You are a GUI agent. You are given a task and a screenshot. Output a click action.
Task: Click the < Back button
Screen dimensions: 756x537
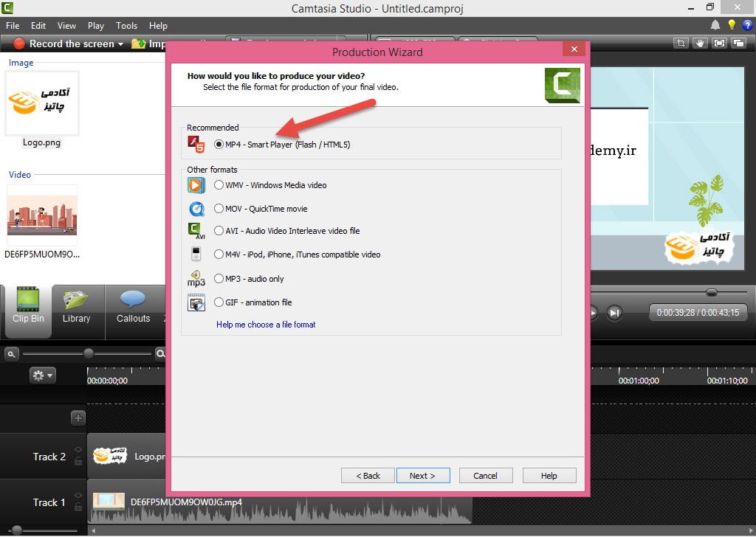[x=368, y=475]
